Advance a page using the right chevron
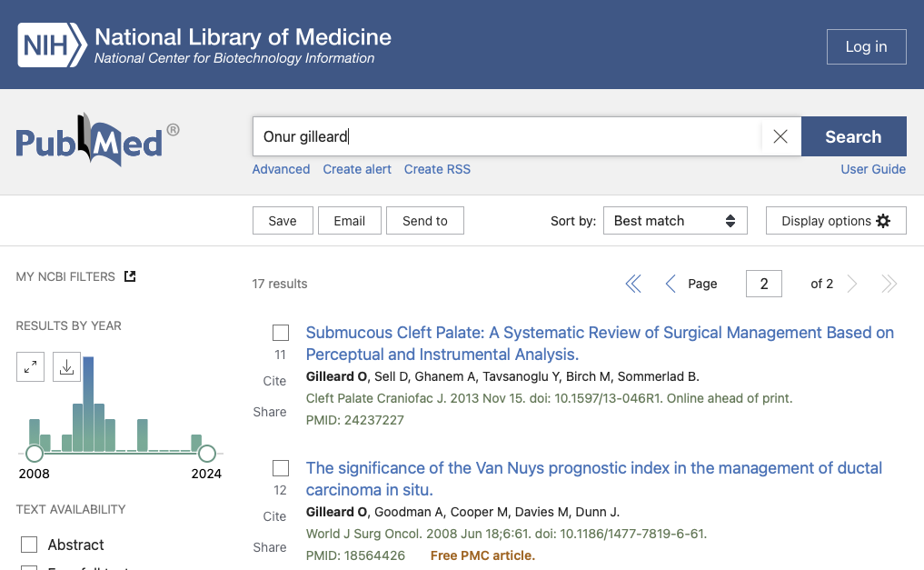This screenshot has height=570, width=924. click(852, 283)
